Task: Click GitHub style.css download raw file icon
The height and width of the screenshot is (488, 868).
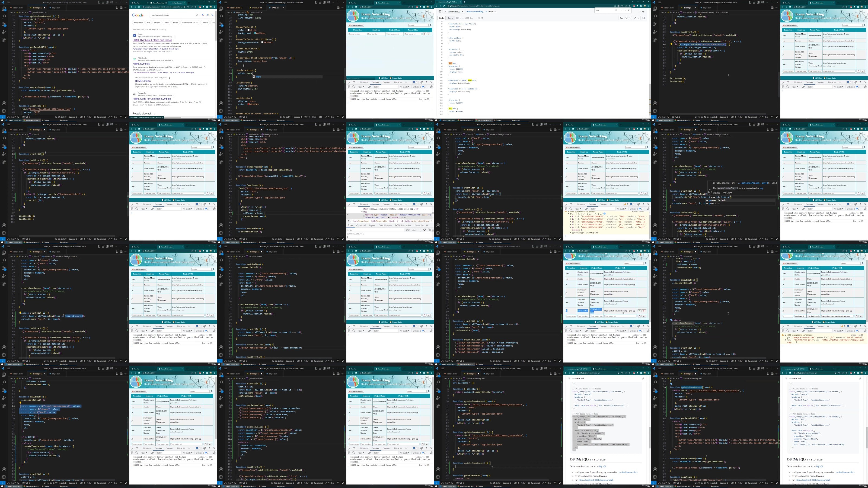Action: pos(630,18)
